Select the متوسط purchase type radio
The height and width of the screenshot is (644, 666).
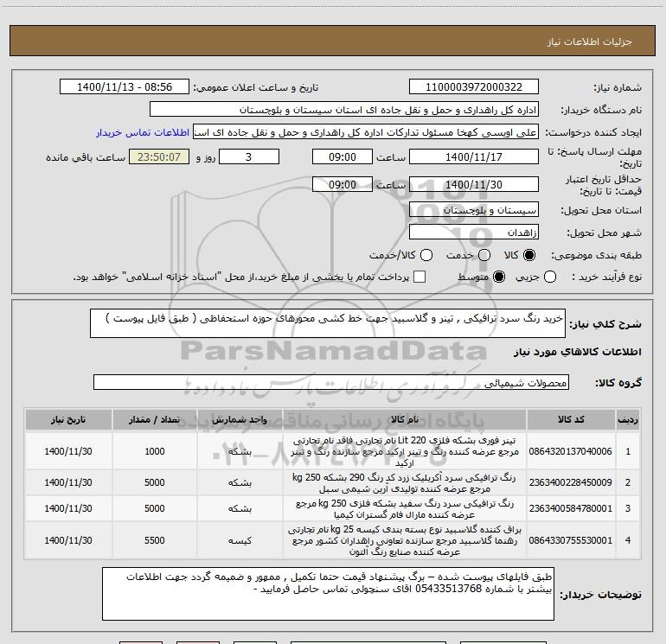coord(499,277)
